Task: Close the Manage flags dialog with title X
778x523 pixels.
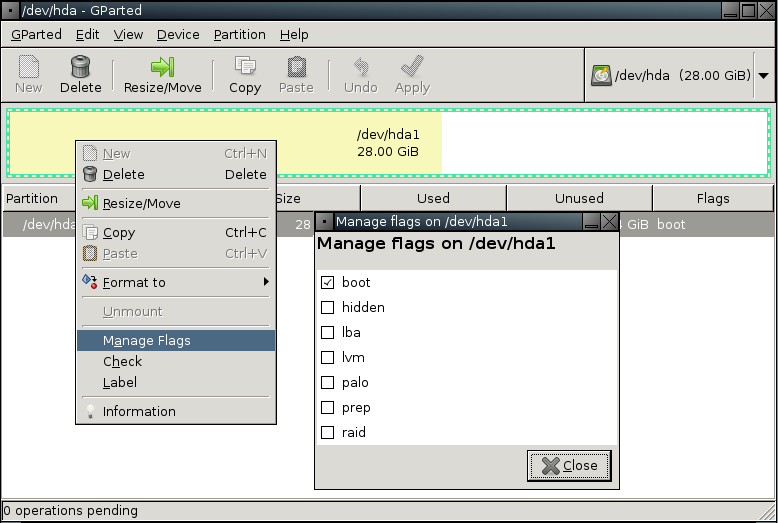Action: pos(609,221)
